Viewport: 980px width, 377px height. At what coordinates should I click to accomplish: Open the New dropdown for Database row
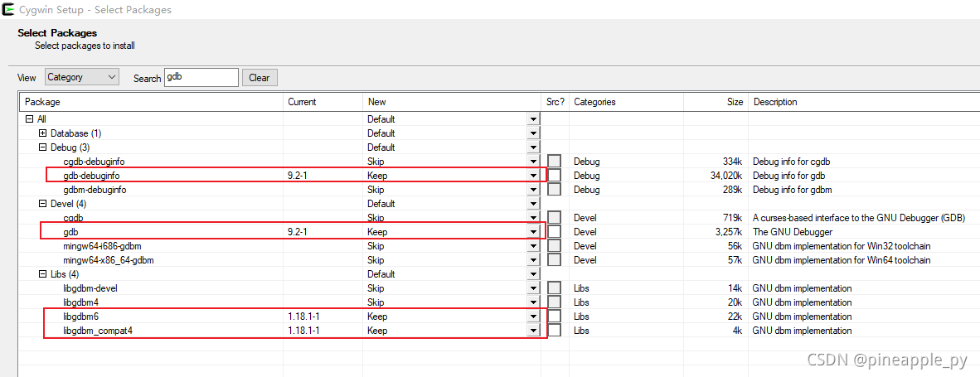(x=533, y=133)
